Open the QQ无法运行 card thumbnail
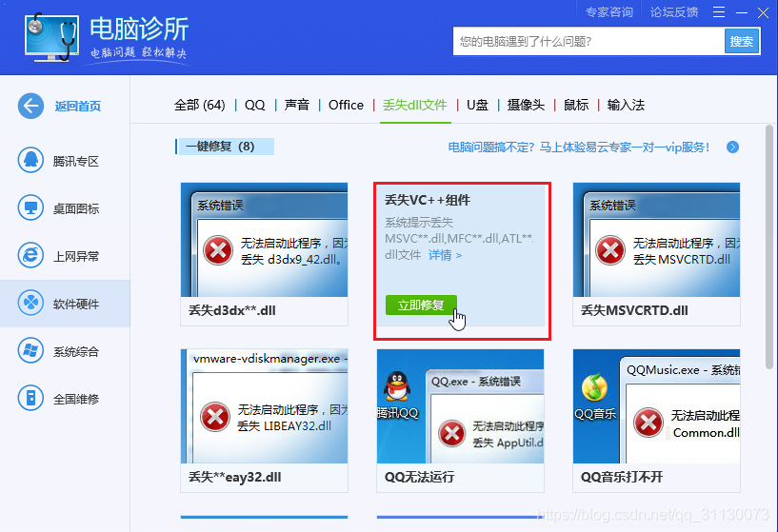Screen dimensions: 778x532 (461, 406)
